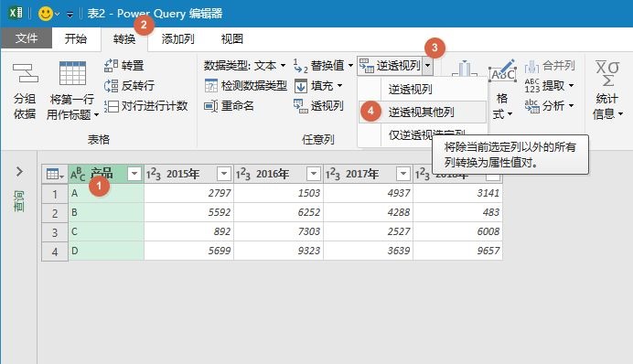Open the 2015年 column filter dropdown
This screenshot has height=364, width=633.
pos(223,174)
